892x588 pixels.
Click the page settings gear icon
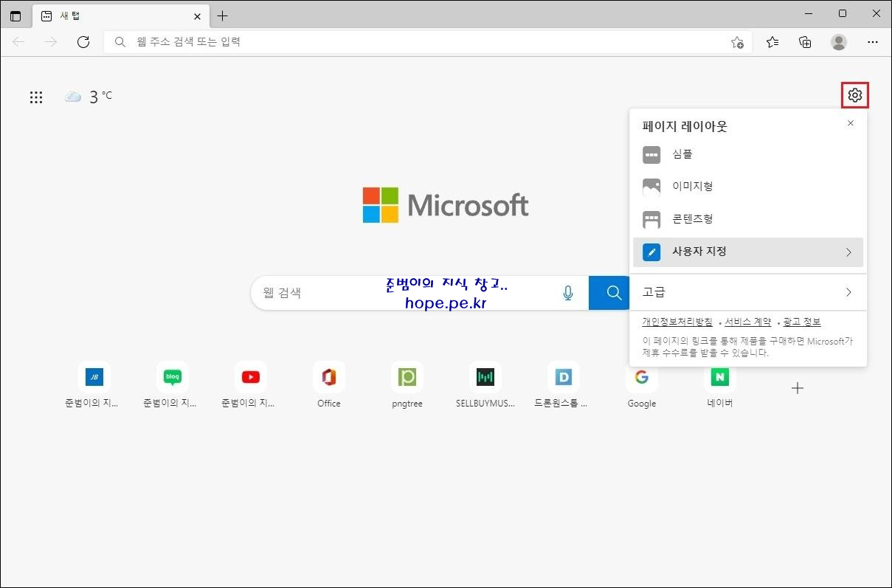click(x=855, y=95)
